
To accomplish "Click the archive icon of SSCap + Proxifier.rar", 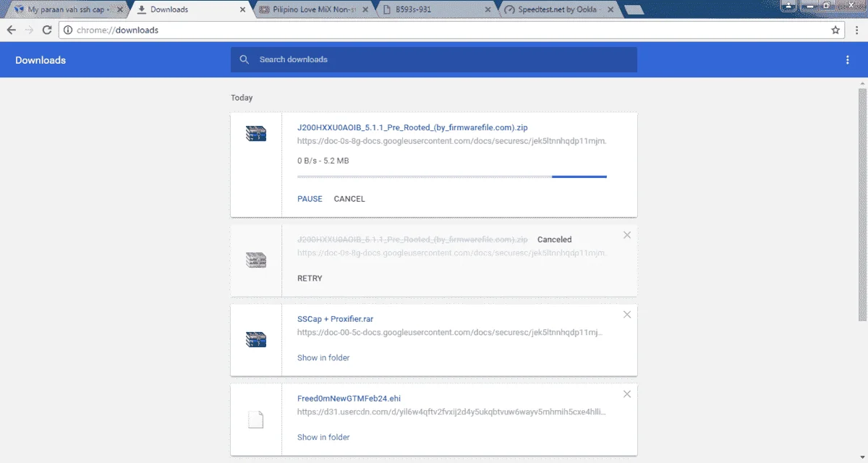I will tap(256, 339).
